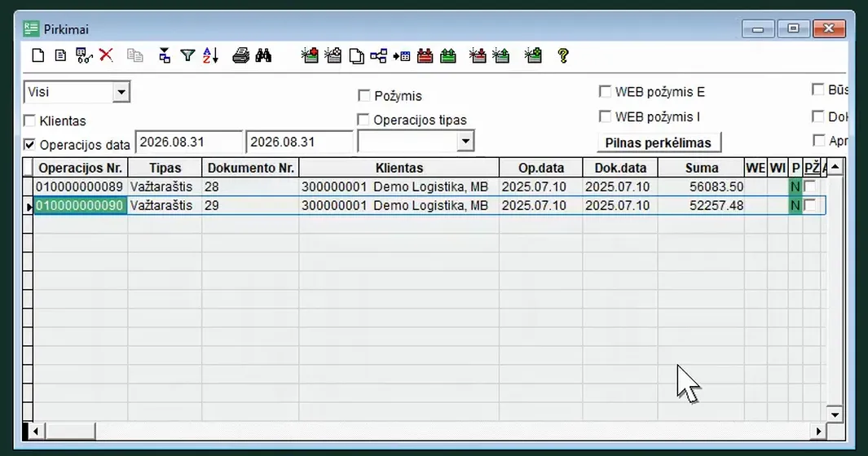Click sum value 52257.48

pyautogui.click(x=716, y=206)
